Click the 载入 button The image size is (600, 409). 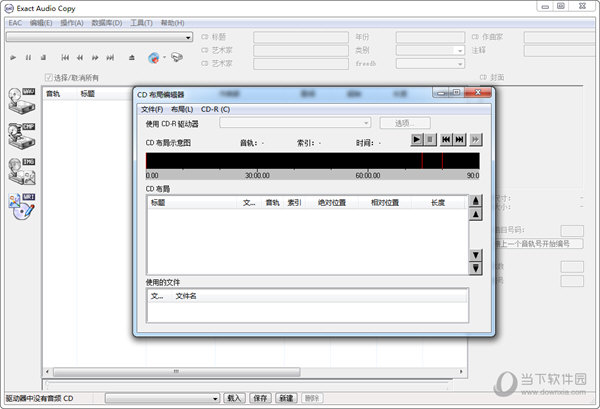pyautogui.click(x=234, y=398)
